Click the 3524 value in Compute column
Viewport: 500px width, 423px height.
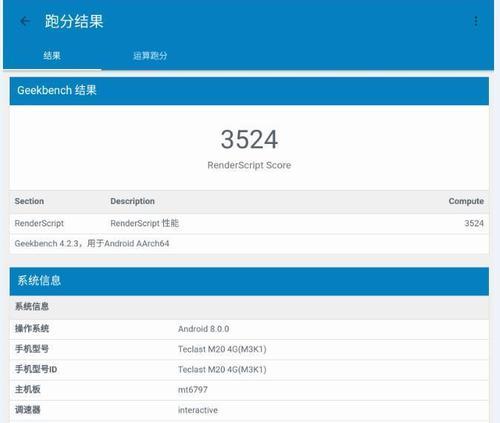coord(474,223)
